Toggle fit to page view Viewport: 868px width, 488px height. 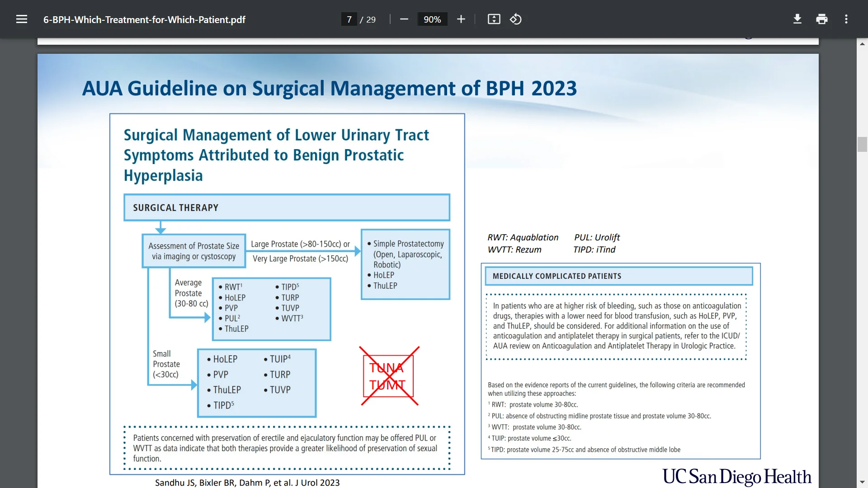point(494,19)
